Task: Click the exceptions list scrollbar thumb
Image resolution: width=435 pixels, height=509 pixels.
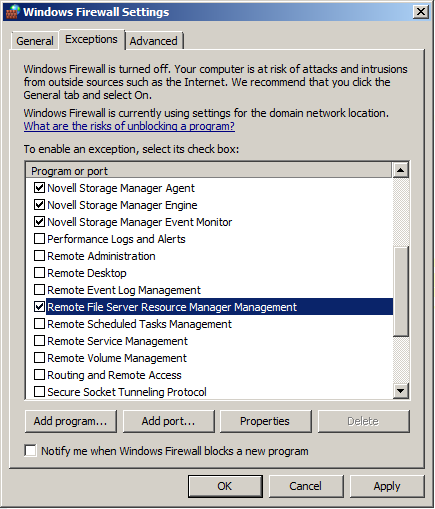Action: click(400, 291)
